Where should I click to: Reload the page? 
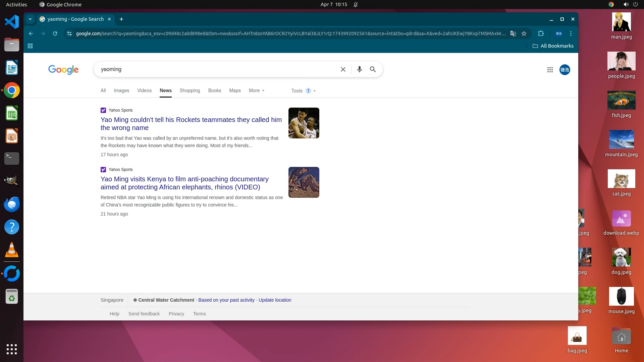pyautogui.click(x=55, y=34)
